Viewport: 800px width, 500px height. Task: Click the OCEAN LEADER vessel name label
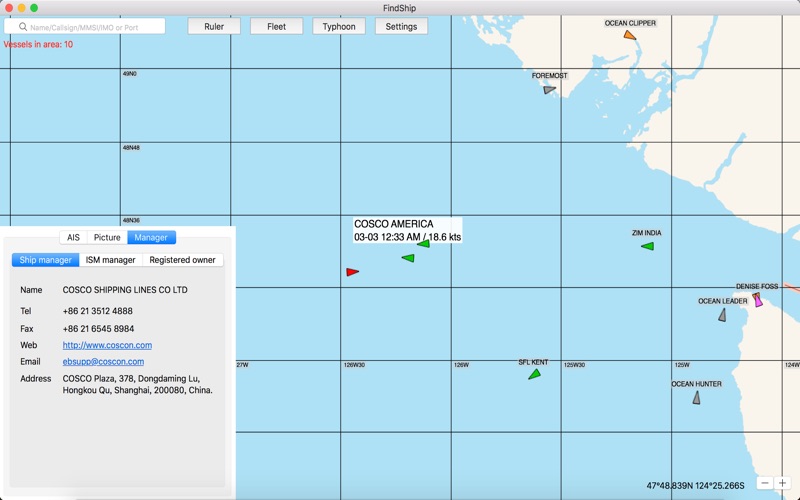[722, 301]
